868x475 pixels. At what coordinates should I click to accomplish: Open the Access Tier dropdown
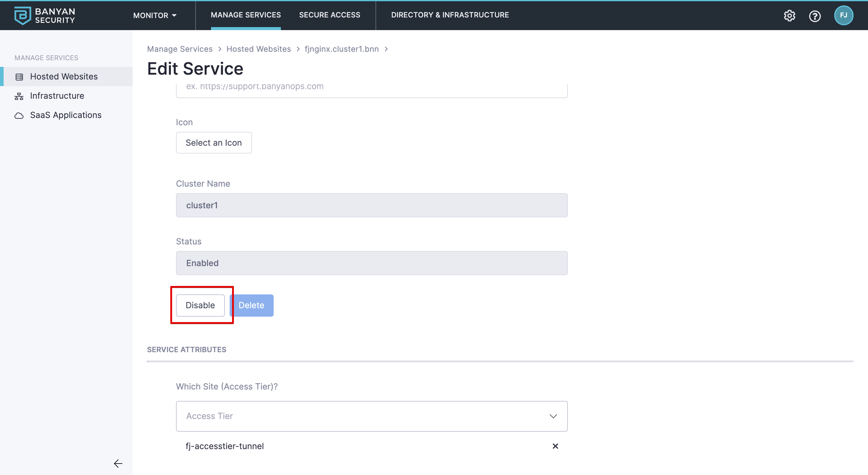371,416
